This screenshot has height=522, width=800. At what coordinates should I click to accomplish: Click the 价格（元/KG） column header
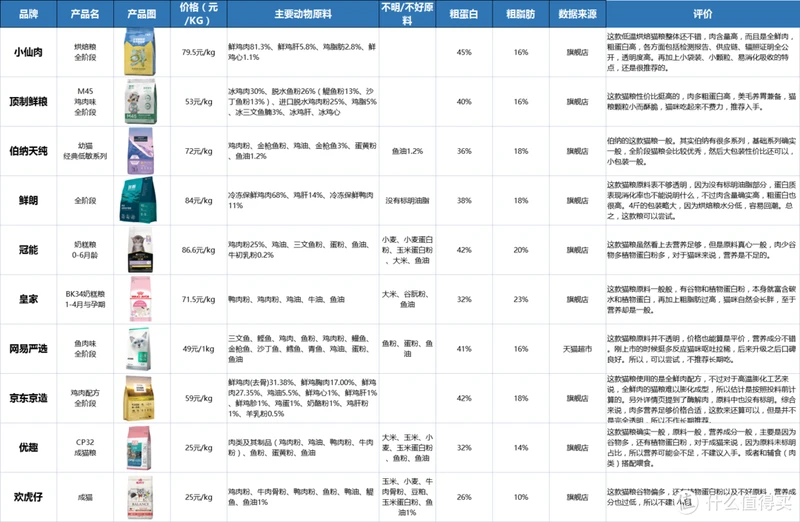(199, 14)
